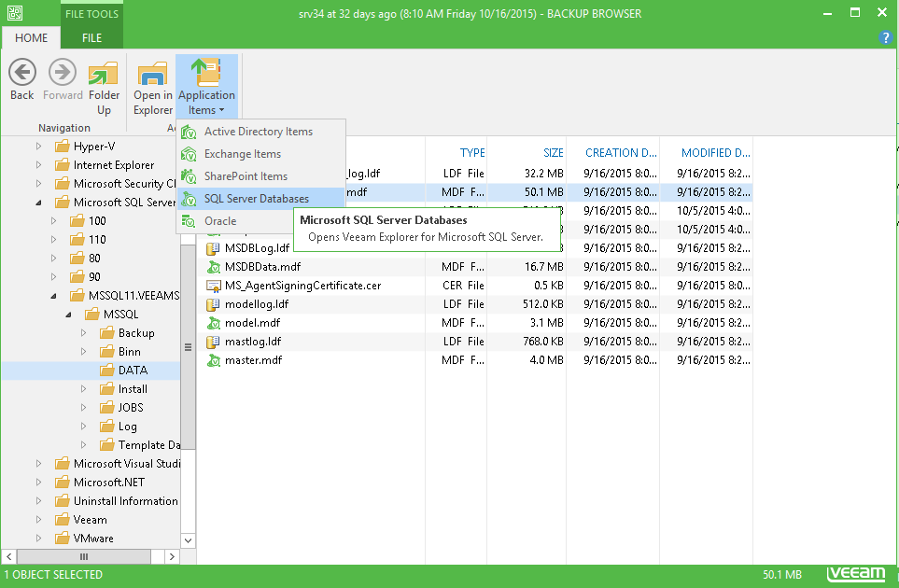
Task: Expand the Microsoft Security Client folder
Action: point(38,184)
